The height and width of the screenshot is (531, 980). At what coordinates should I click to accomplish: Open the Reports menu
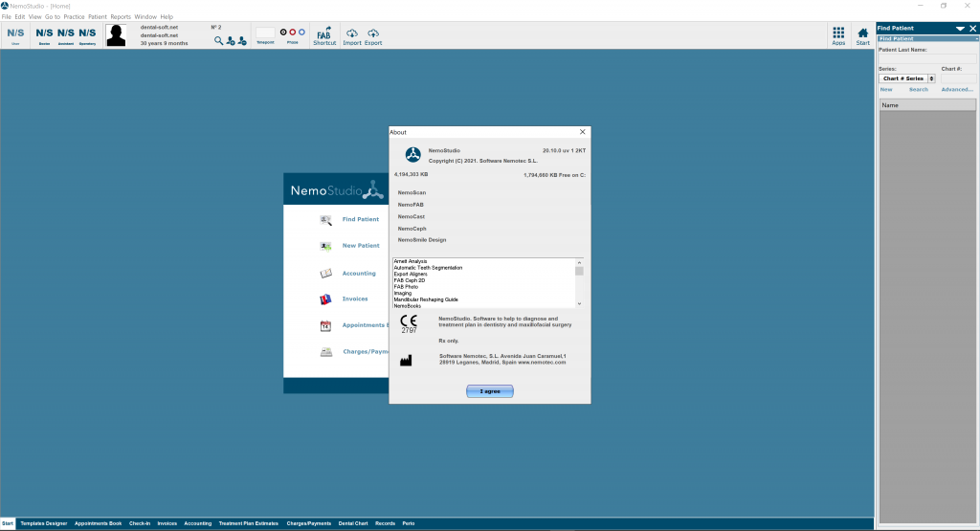coord(121,17)
